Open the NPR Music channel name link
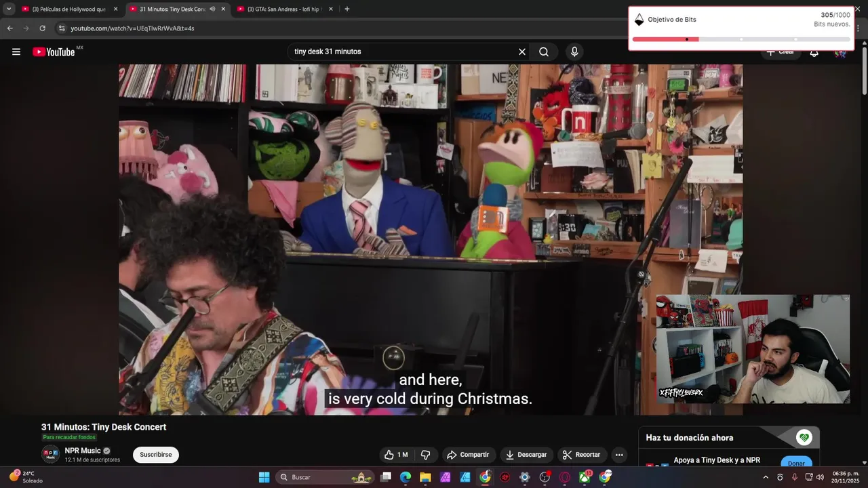868x488 pixels. (x=83, y=451)
